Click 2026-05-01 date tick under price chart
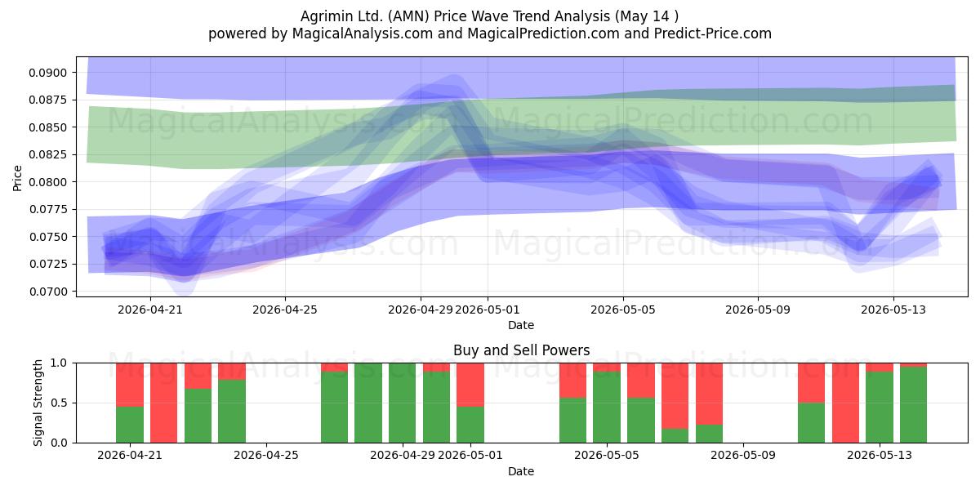980x490 pixels. click(x=488, y=310)
